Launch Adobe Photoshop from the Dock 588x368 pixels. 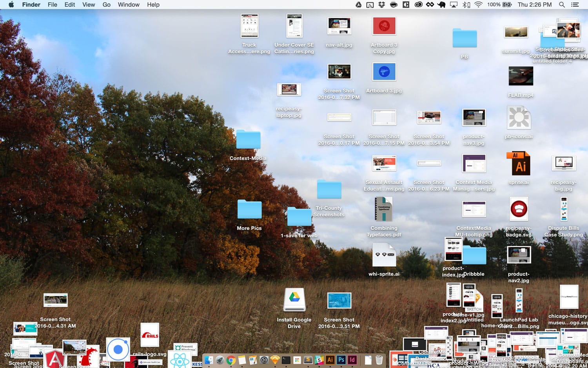click(x=342, y=359)
